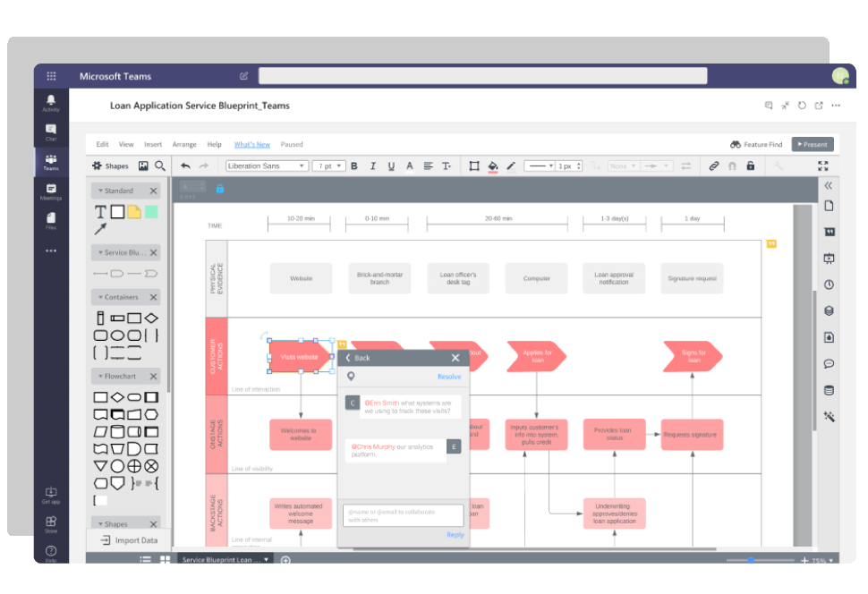
Task: Open the Layers panel icon
Action: tap(829, 310)
